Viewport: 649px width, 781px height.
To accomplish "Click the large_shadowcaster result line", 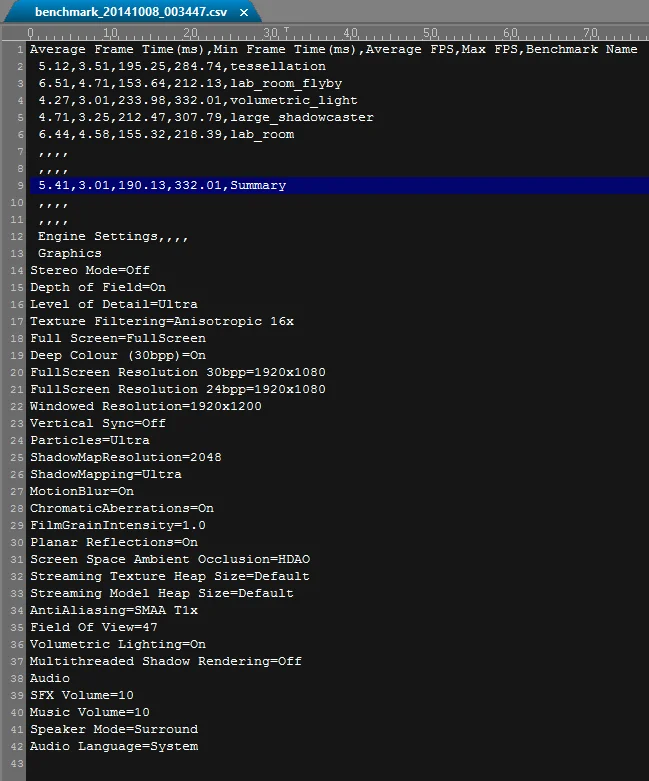I will (x=206, y=117).
